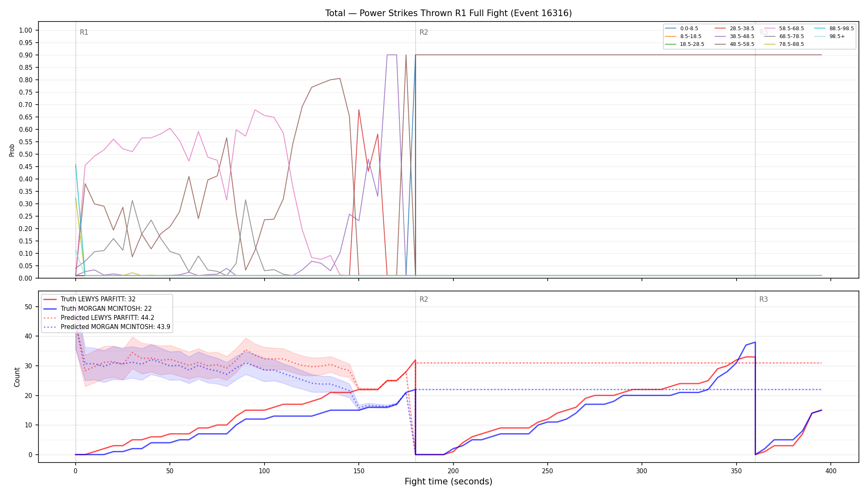Click the 350 tick on the time axis
The width and height of the screenshot is (868, 496).
736,471
